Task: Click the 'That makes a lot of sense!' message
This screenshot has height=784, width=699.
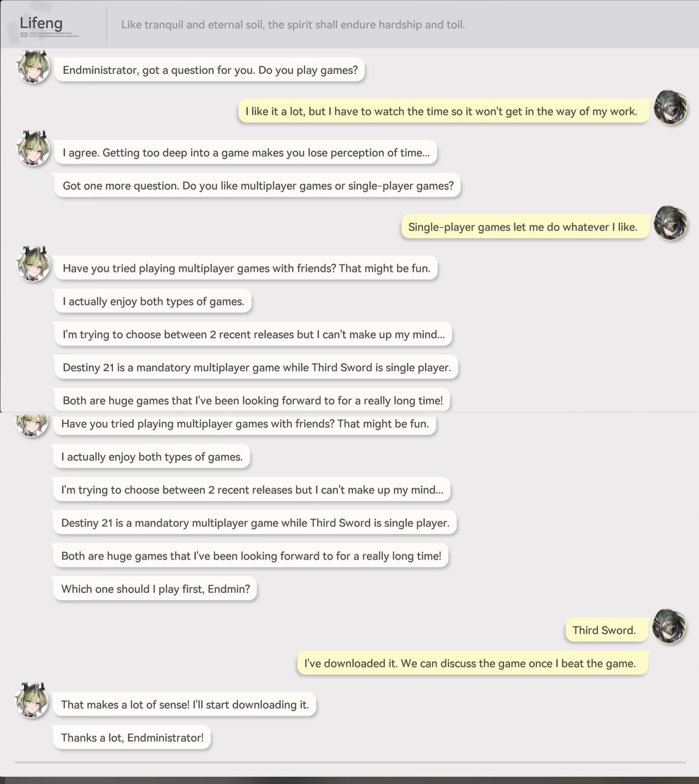Action: [185, 705]
